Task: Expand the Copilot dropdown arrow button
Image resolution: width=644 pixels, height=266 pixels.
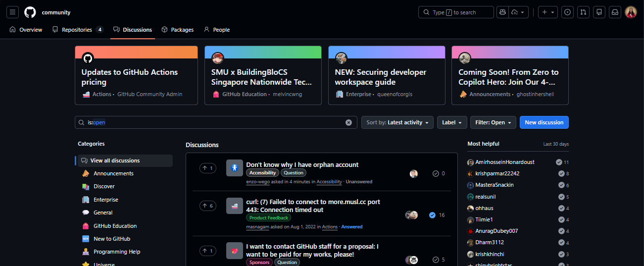Action: 519,12
